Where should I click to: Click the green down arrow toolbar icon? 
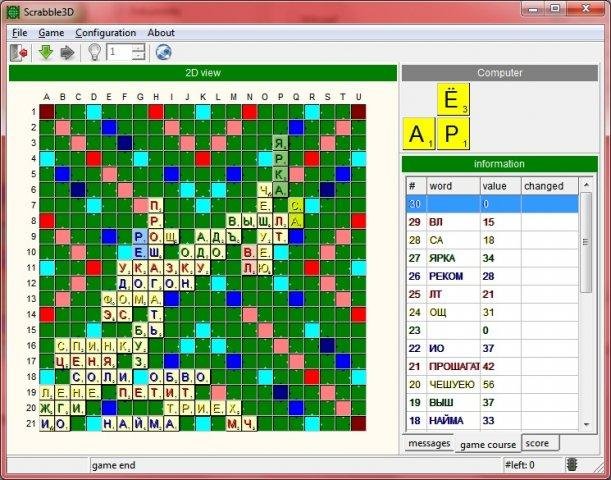click(46, 52)
